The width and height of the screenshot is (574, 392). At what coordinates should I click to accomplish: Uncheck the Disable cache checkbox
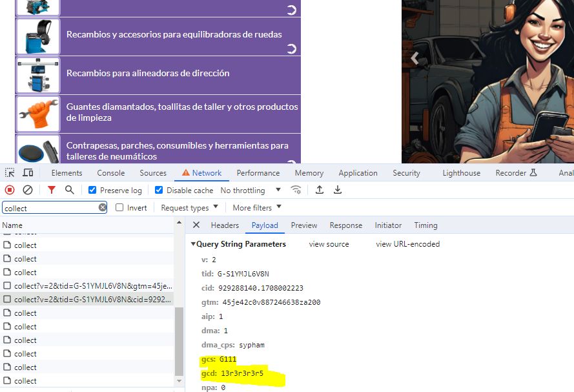tap(159, 191)
